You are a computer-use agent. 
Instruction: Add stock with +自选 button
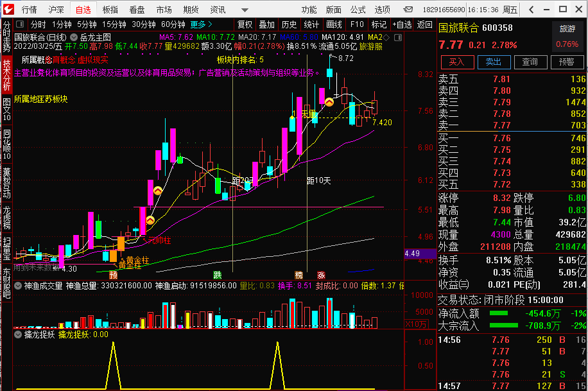402,25
